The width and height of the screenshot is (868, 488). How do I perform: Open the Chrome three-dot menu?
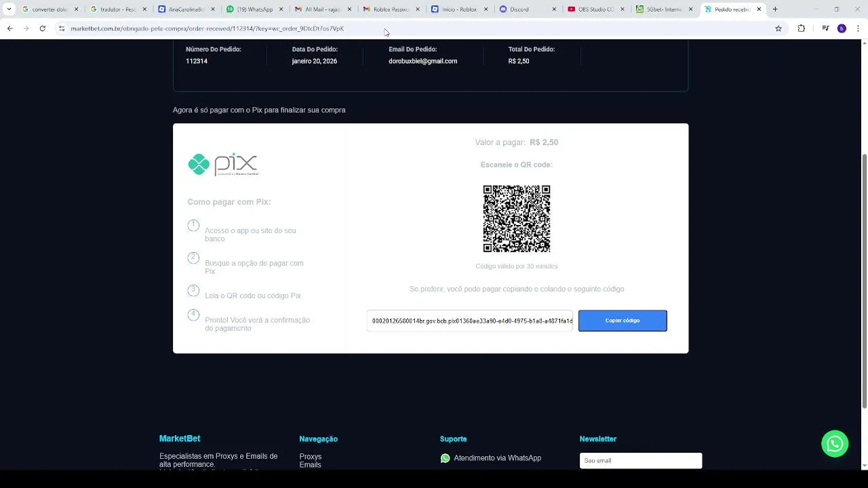(859, 28)
